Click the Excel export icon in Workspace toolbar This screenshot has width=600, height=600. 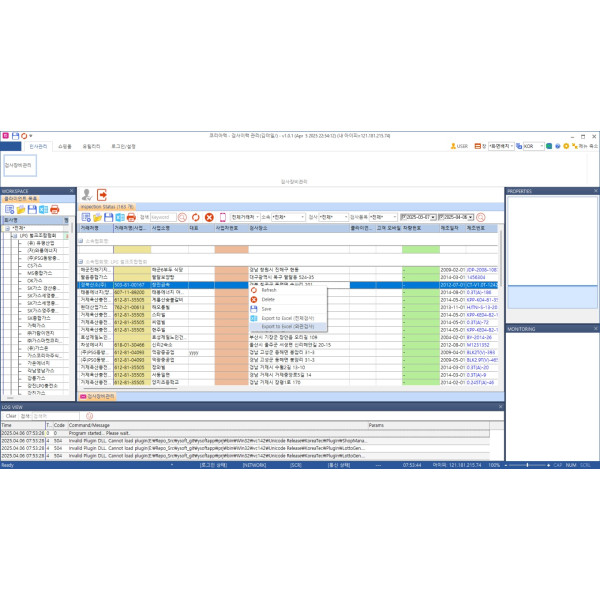click(x=44, y=209)
